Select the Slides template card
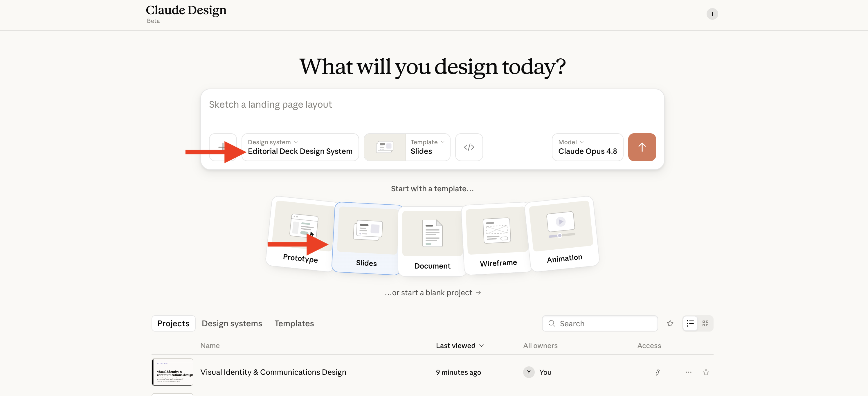This screenshot has width=868, height=396. [366, 238]
